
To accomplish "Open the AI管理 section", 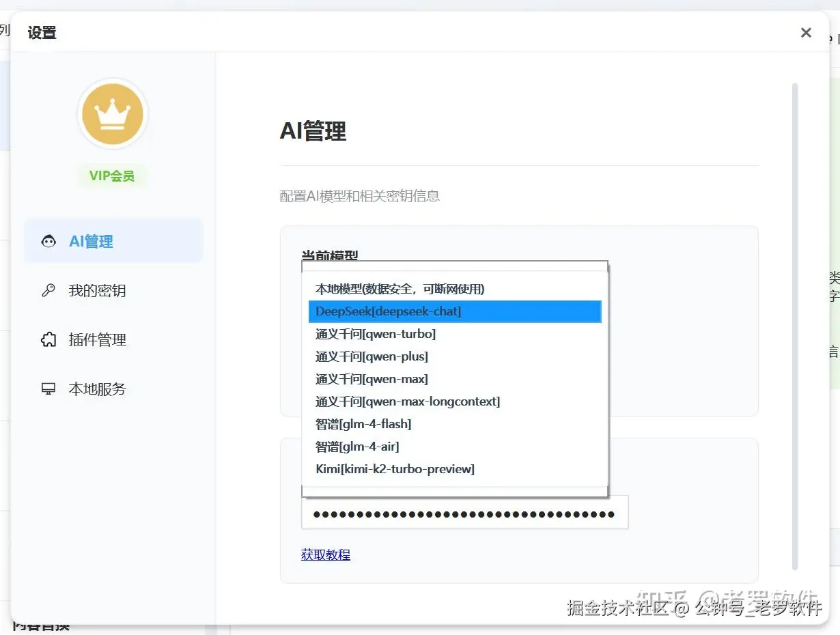I will point(114,241).
